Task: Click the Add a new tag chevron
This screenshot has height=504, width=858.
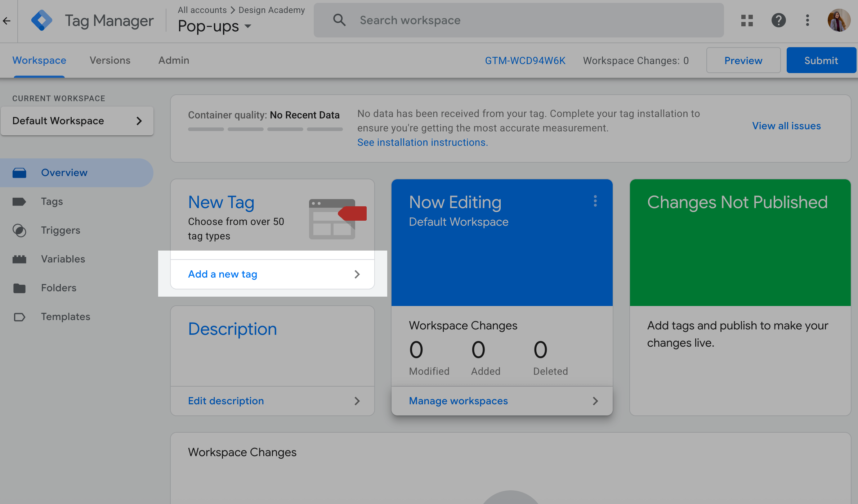Action: coord(357,274)
